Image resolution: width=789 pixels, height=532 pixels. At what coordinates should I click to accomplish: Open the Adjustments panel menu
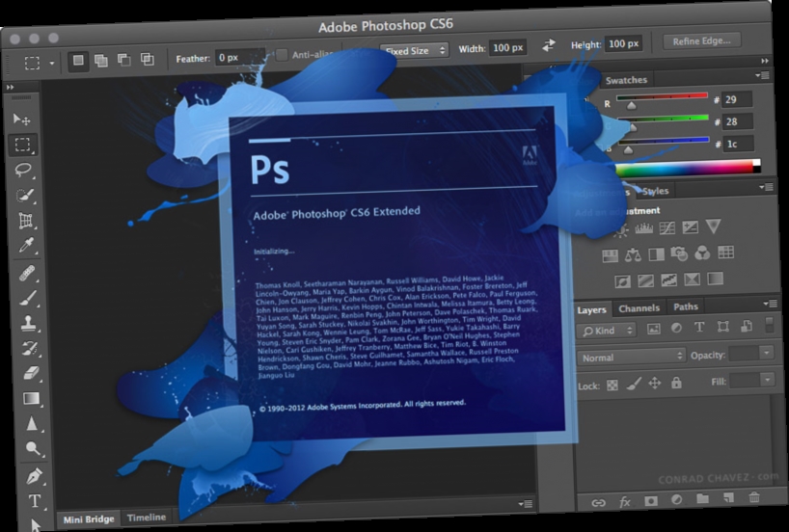coord(766,187)
